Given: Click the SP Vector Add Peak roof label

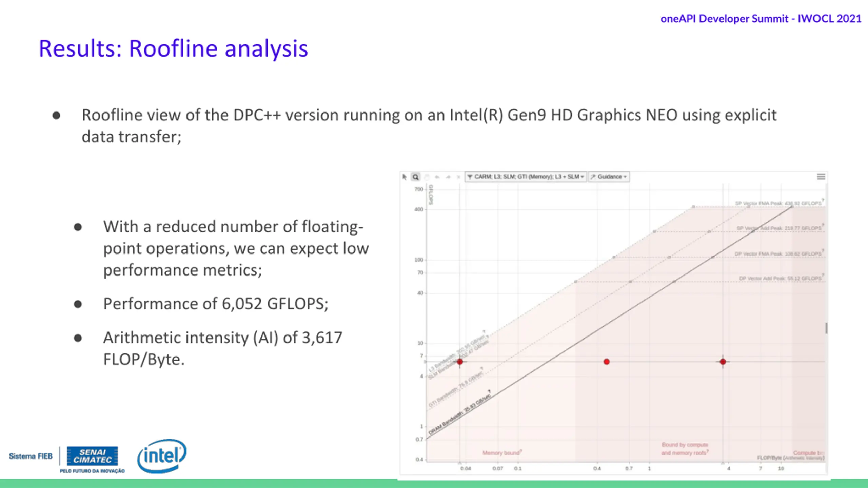Looking at the screenshot, I should 779,228.
